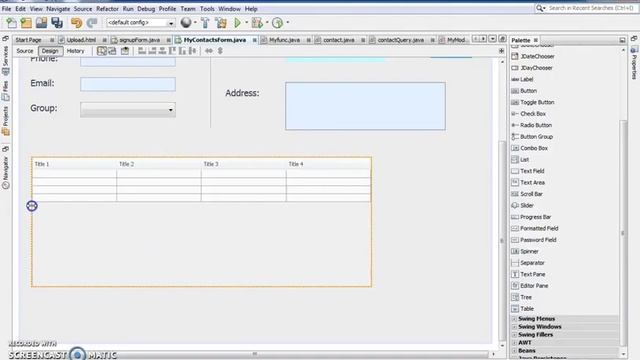Click the globe browser icon in toolbar
This screenshot has height=360, width=640.
click(x=186, y=23)
